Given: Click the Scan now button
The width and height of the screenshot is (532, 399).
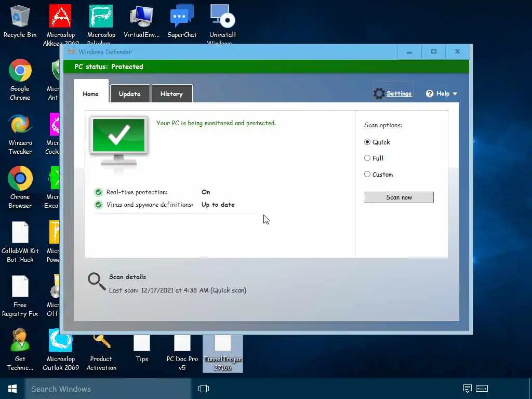Looking at the screenshot, I should coord(399,197).
